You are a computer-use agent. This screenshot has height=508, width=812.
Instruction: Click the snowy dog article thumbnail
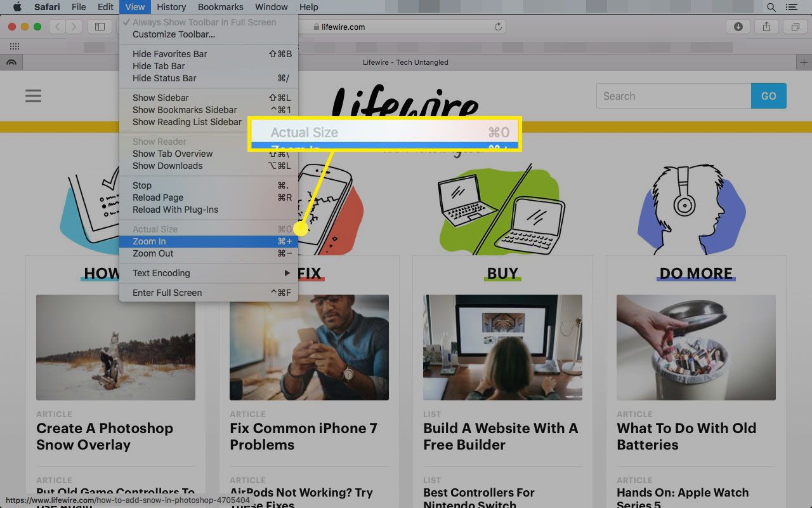tap(115, 347)
